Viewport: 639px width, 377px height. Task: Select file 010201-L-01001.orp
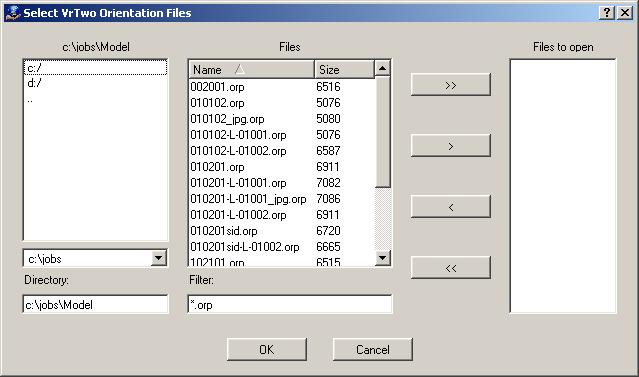point(238,183)
